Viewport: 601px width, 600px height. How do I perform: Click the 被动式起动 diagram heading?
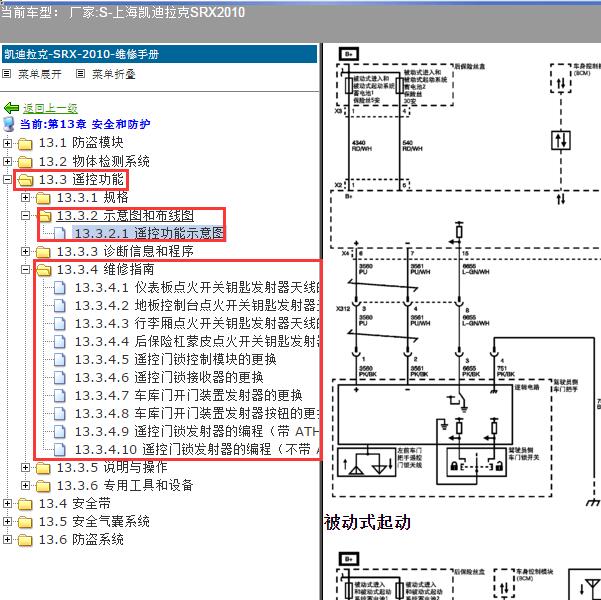pyautogui.click(x=367, y=522)
